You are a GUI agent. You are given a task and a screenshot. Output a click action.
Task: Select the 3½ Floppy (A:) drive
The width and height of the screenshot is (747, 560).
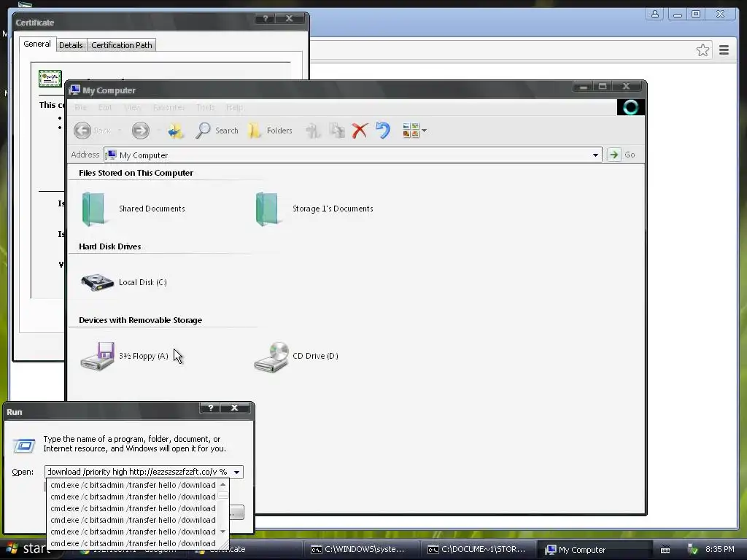coord(124,356)
